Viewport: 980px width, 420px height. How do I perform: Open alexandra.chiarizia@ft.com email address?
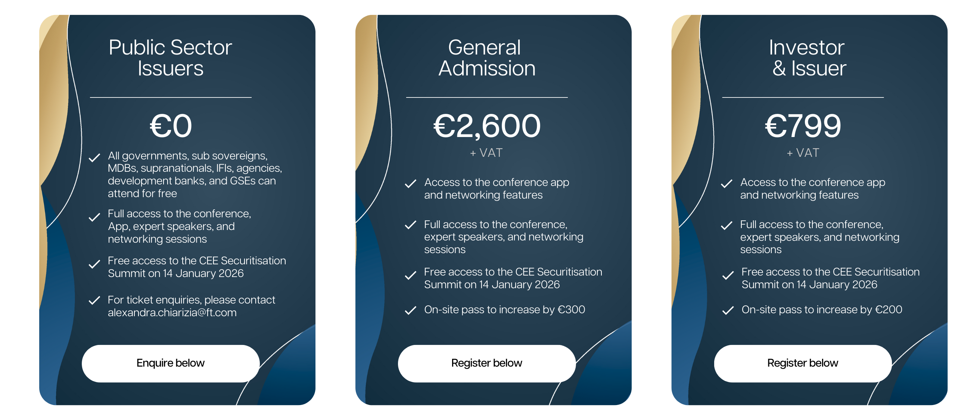point(172,312)
